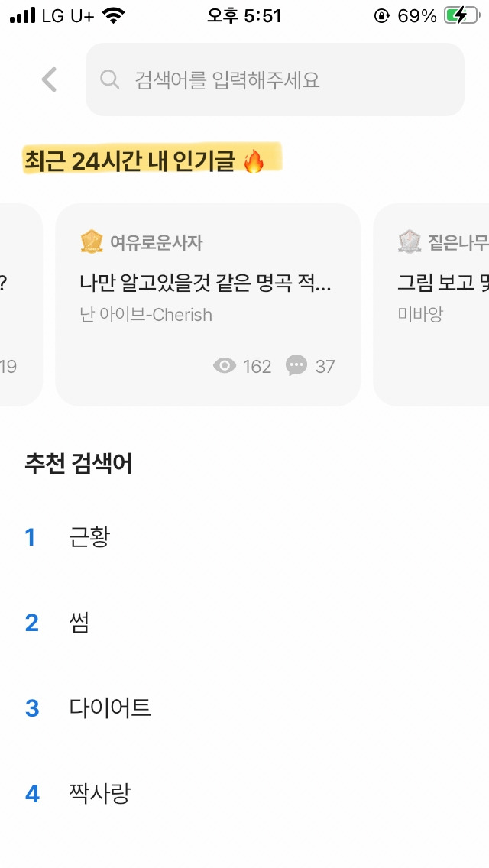Tap the Wi-Fi status icon
Viewport: 489px width, 868px height.
tap(114, 15)
